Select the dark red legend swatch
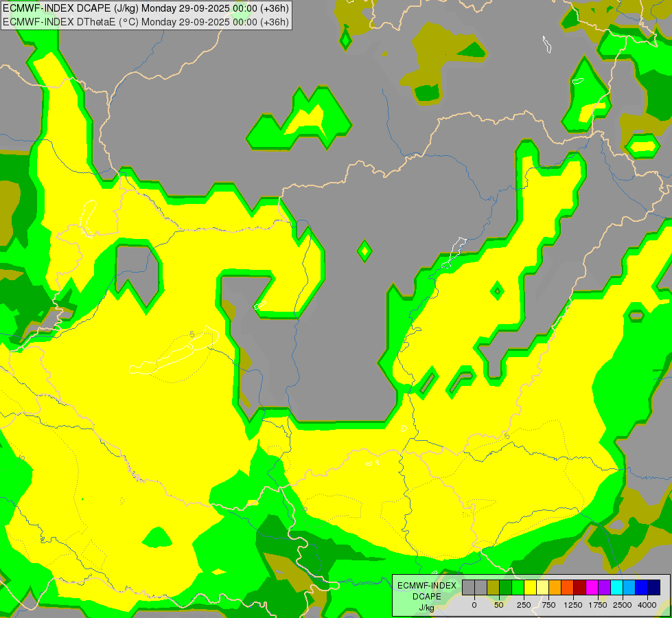The height and width of the screenshot is (618, 672). pos(580,587)
